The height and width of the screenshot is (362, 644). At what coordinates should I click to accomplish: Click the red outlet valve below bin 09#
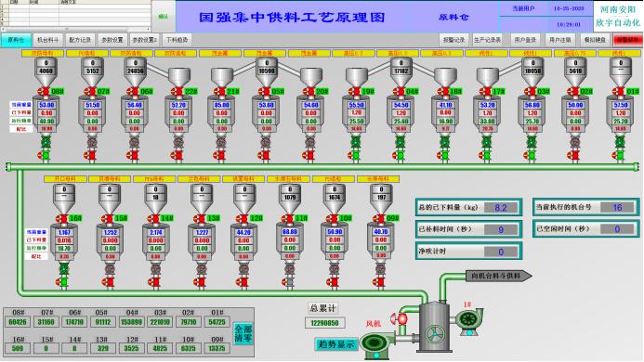[378, 282]
